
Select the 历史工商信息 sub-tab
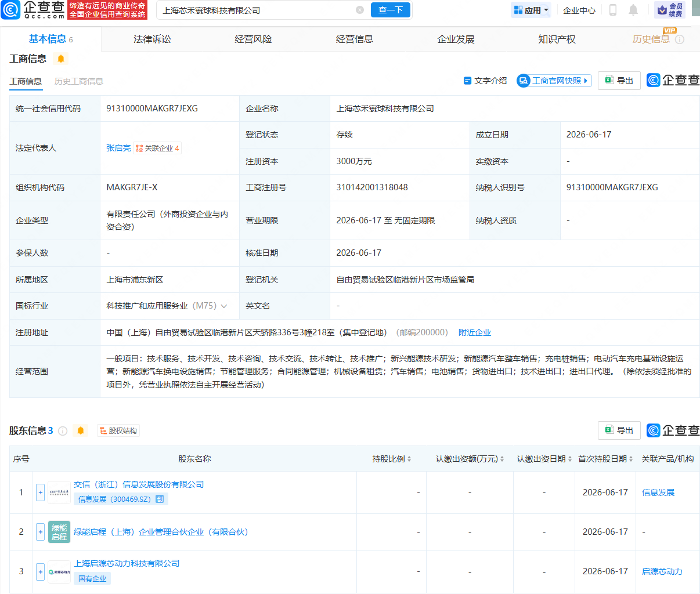click(79, 81)
